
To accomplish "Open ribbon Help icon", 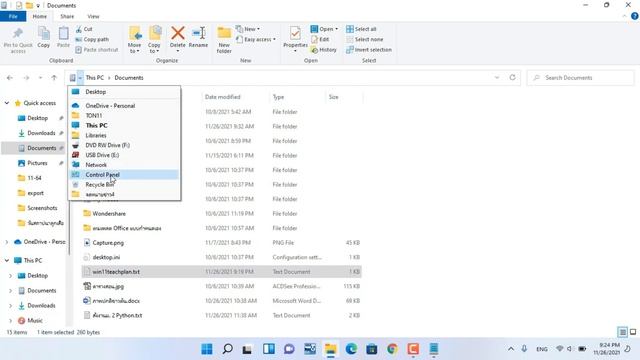I will tap(634, 16).
